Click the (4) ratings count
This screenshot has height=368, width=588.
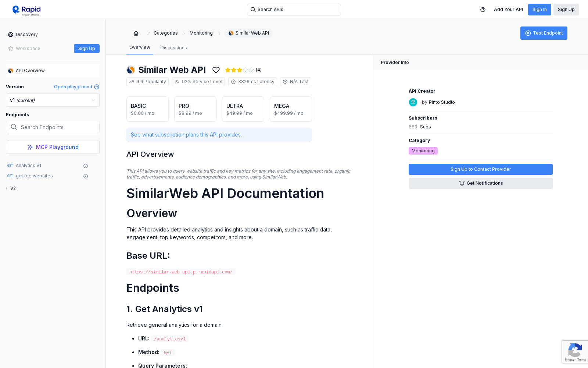pos(259,70)
